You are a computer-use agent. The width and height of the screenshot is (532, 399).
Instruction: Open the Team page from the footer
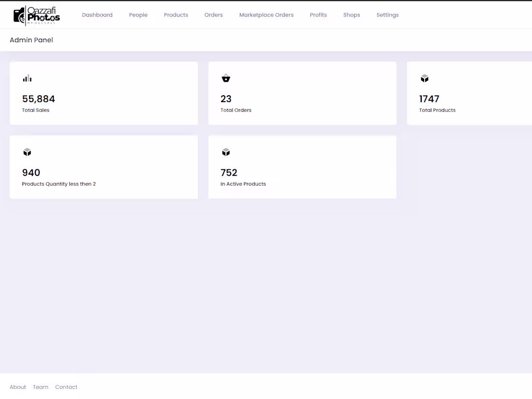(x=41, y=387)
